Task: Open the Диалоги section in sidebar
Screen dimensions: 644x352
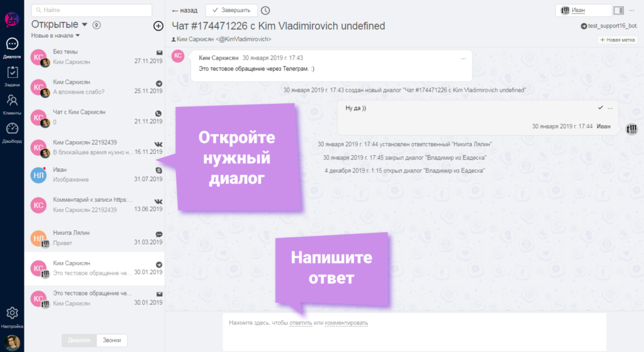Action: 12,47
